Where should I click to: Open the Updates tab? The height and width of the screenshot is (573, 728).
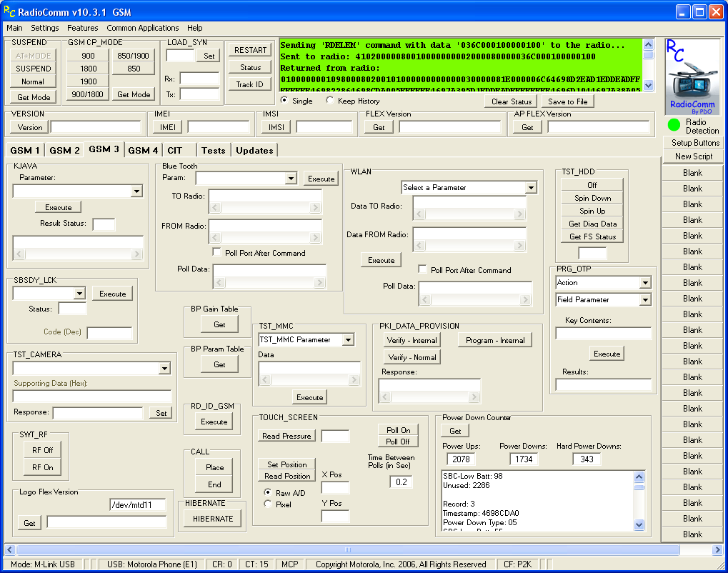point(254,151)
